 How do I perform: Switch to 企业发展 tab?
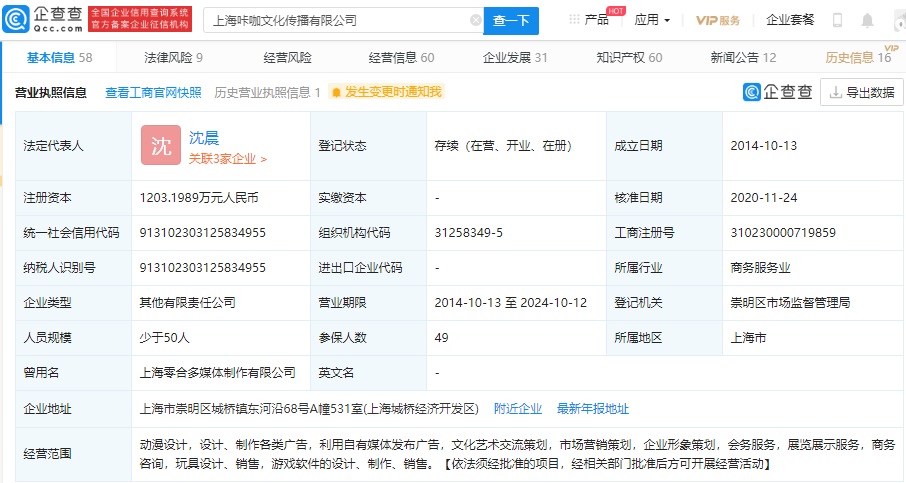[515, 57]
